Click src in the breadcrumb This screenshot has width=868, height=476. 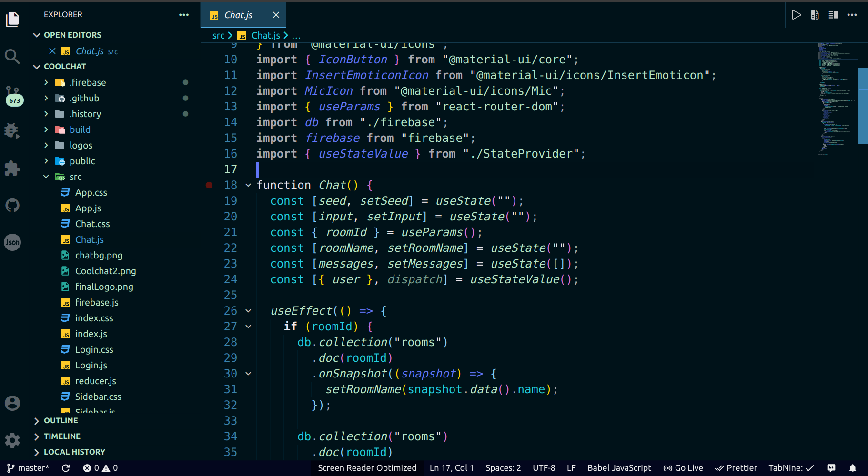point(219,35)
